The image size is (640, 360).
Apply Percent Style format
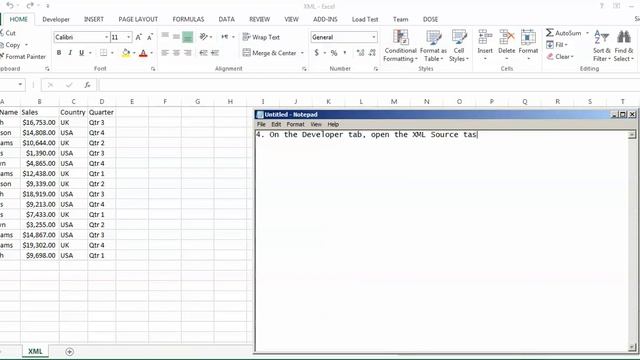pos(334,53)
